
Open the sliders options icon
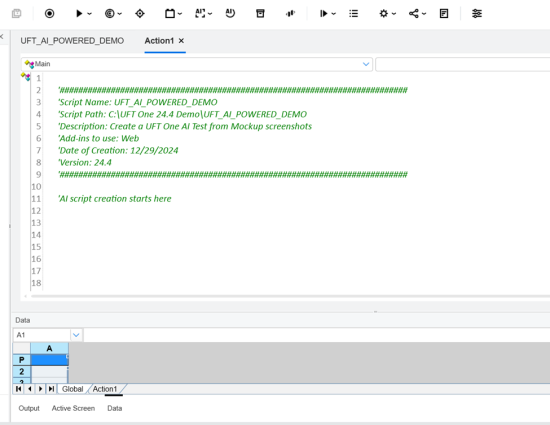[477, 14]
